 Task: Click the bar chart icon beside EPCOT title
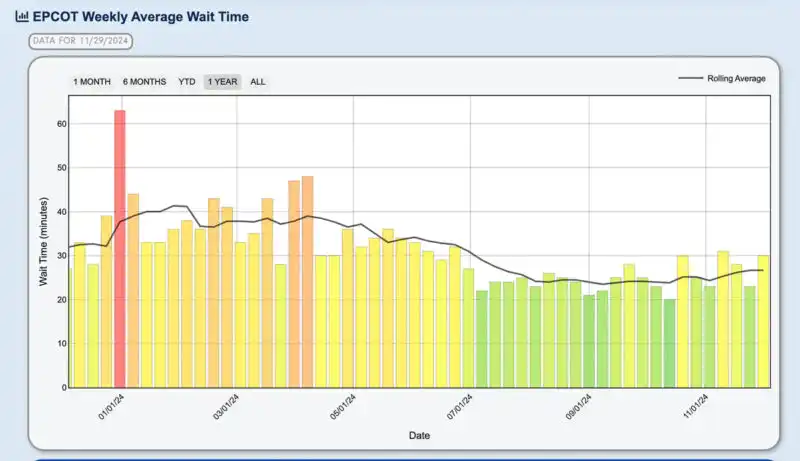[x=22, y=16]
